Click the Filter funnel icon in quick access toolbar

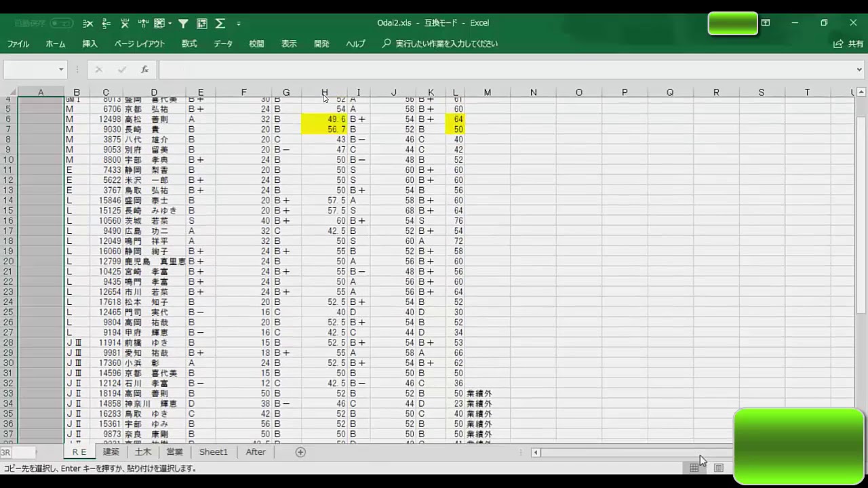pyautogui.click(x=183, y=23)
